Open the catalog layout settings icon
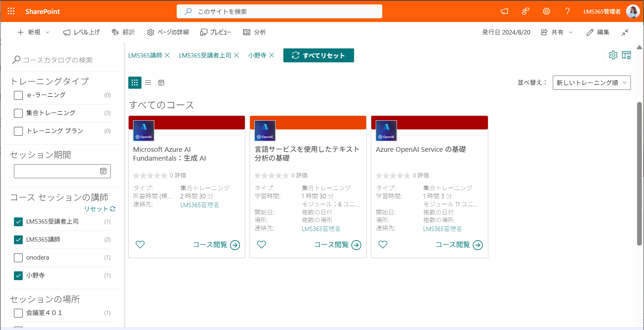Screen dimensions: 644x330 pyautogui.click(x=626, y=55)
